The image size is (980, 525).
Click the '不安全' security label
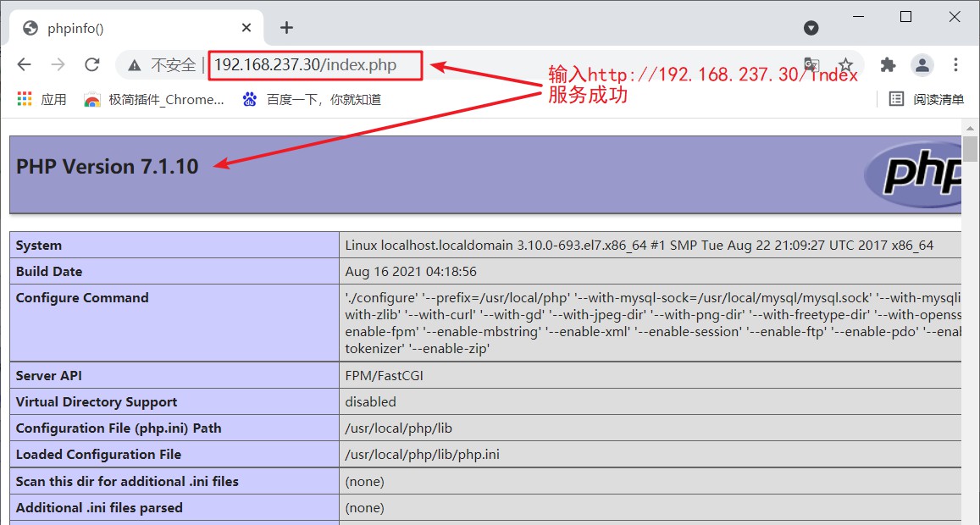pos(173,65)
